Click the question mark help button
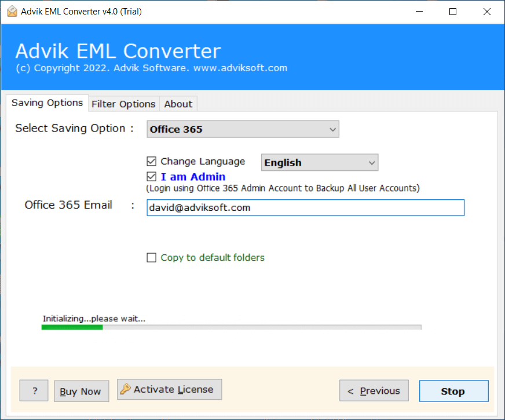Image resolution: width=505 pixels, height=420 pixels. point(34,390)
